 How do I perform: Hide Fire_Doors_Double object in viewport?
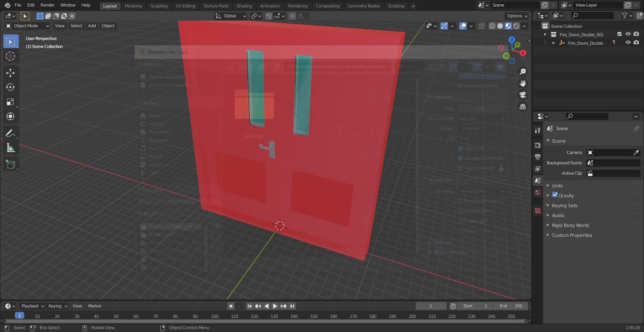click(628, 43)
